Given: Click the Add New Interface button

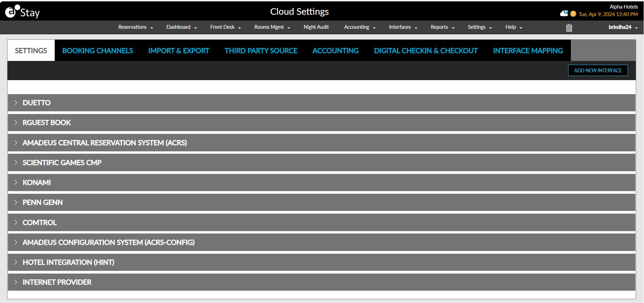Looking at the screenshot, I should point(598,71).
